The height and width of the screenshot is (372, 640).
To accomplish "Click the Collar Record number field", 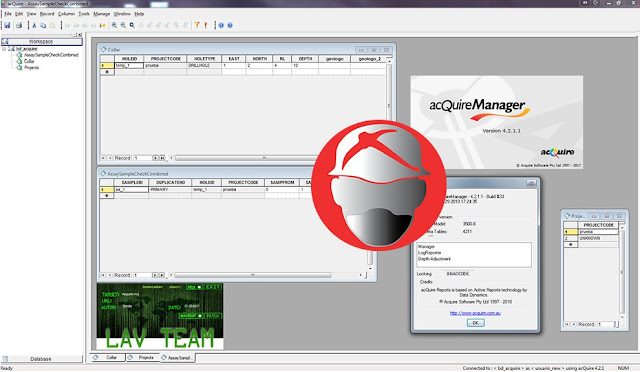I will pos(142,158).
